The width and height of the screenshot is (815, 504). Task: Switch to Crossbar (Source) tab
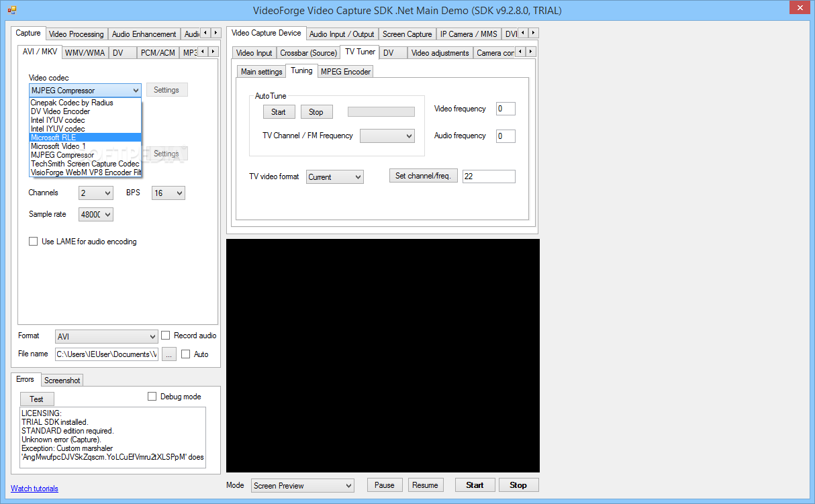tap(308, 53)
